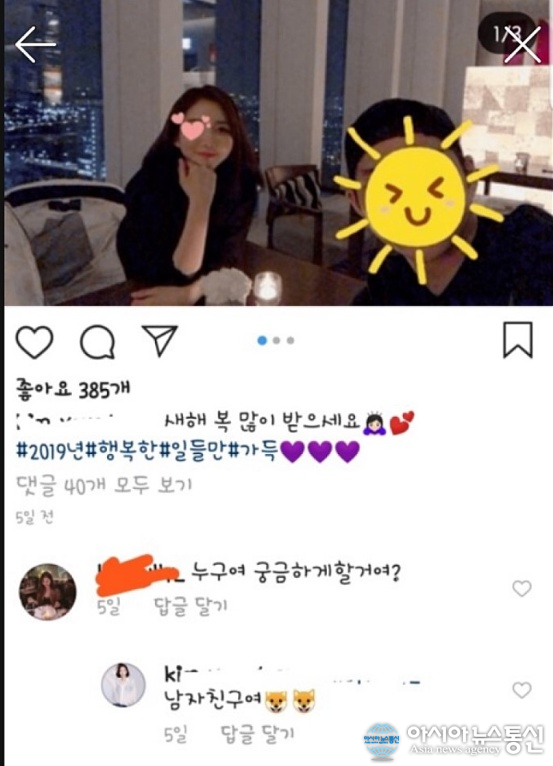Like the 누구여 궁금하게할거여 comment
Viewport: 553px width, 766px height.
[x=522, y=588]
